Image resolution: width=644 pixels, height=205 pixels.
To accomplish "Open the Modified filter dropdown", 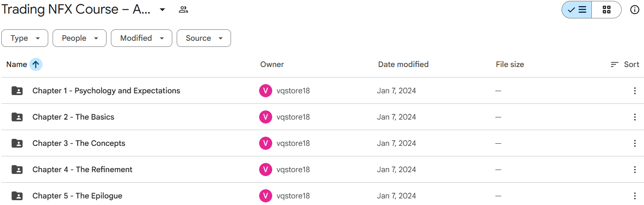I will point(142,38).
